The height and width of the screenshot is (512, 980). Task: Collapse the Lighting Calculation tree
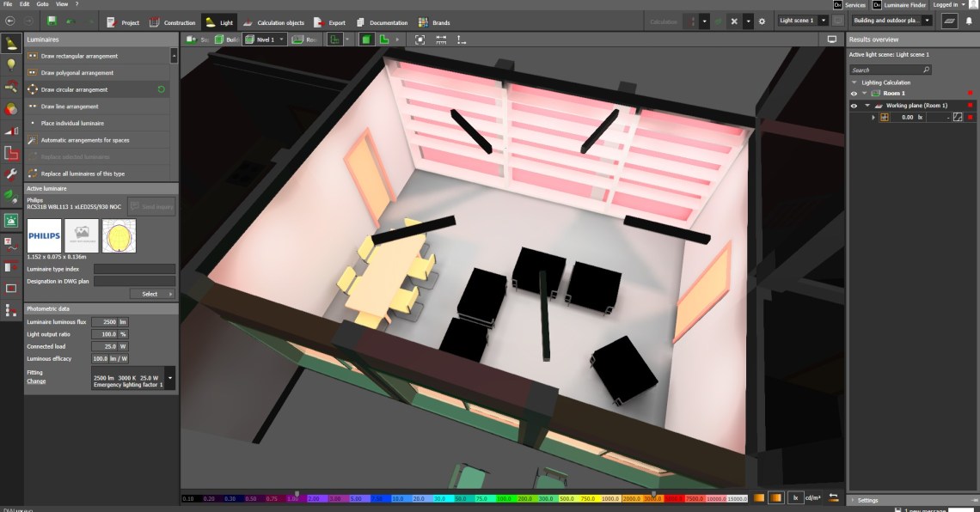854,82
